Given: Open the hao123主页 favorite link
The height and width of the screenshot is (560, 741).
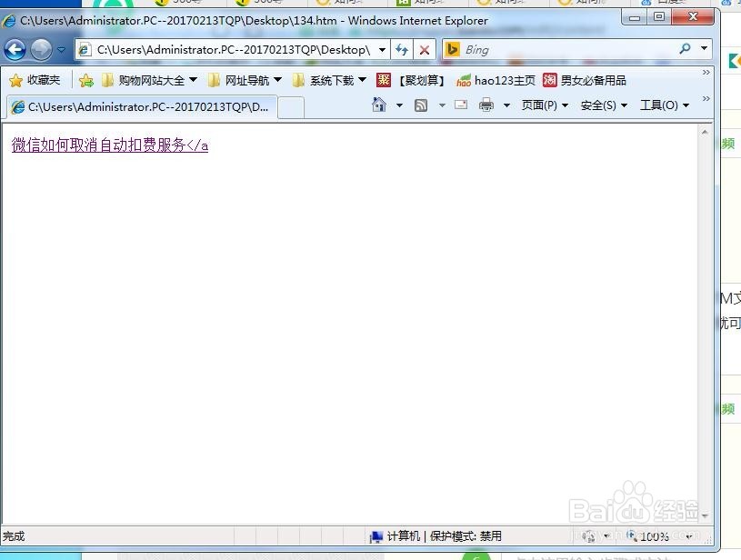Looking at the screenshot, I should (496, 80).
